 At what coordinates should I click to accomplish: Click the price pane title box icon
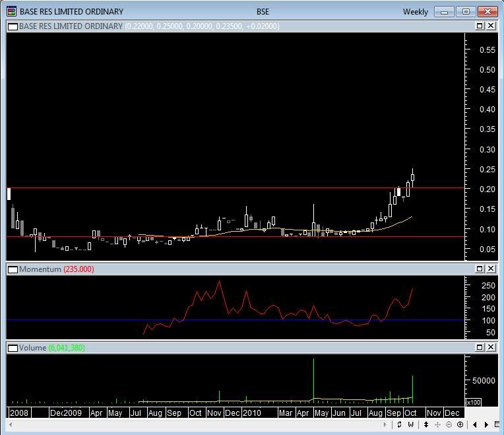pyautogui.click(x=13, y=26)
